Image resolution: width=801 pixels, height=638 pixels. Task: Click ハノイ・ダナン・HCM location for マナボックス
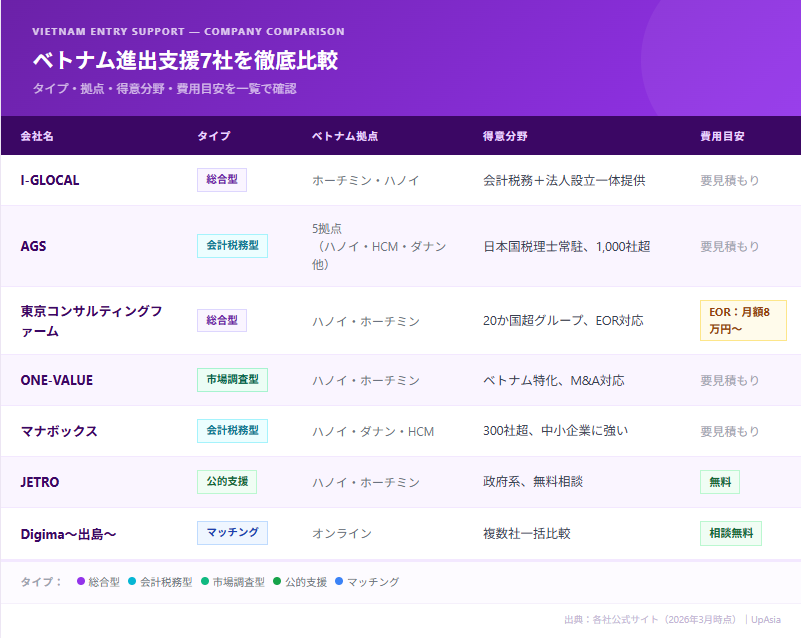tap(373, 432)
